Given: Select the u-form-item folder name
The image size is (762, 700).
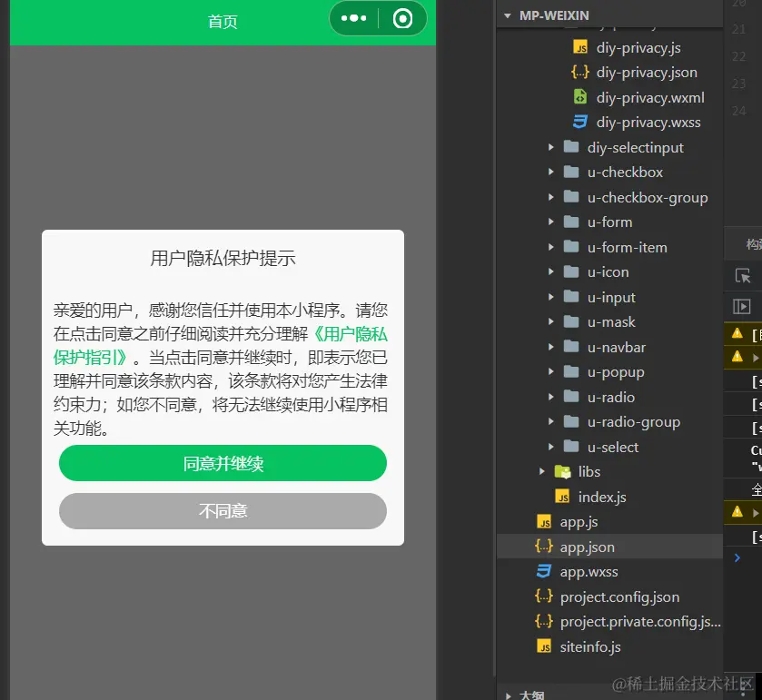Looking at the screenshot, I should coord(627,248).
